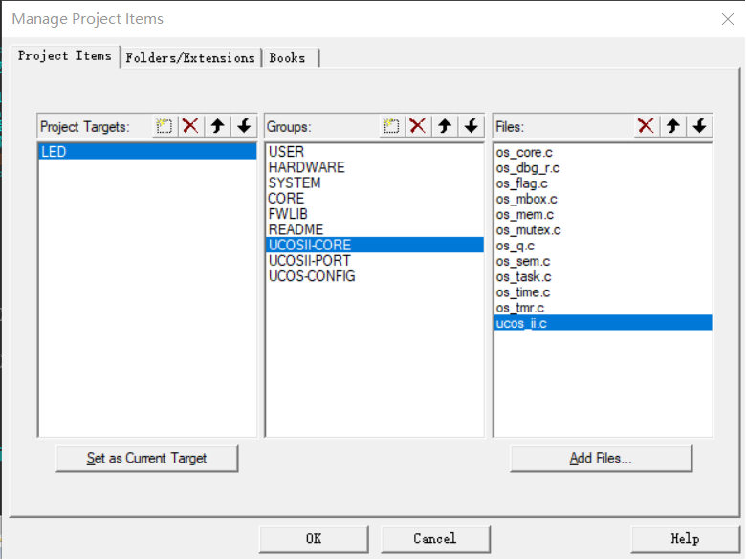Select the SYSTEM group
This screenshot has width=746, height=560.
374,183
